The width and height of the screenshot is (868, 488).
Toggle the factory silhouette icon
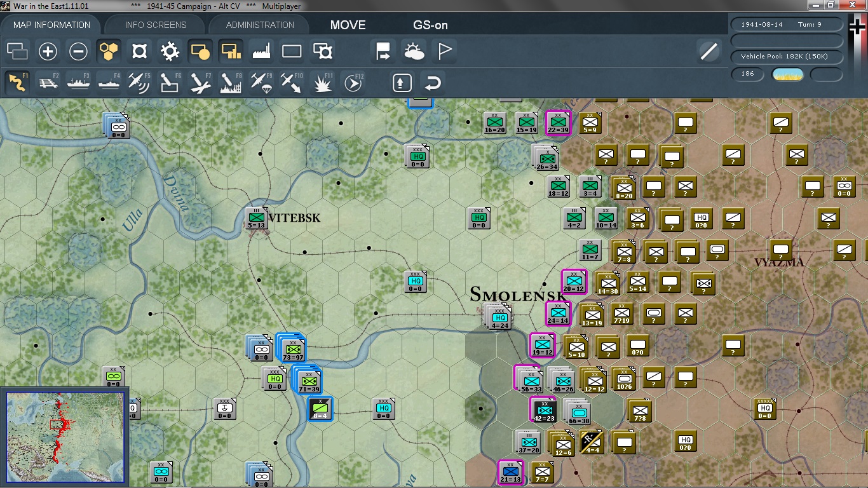[x=261, y=51]
